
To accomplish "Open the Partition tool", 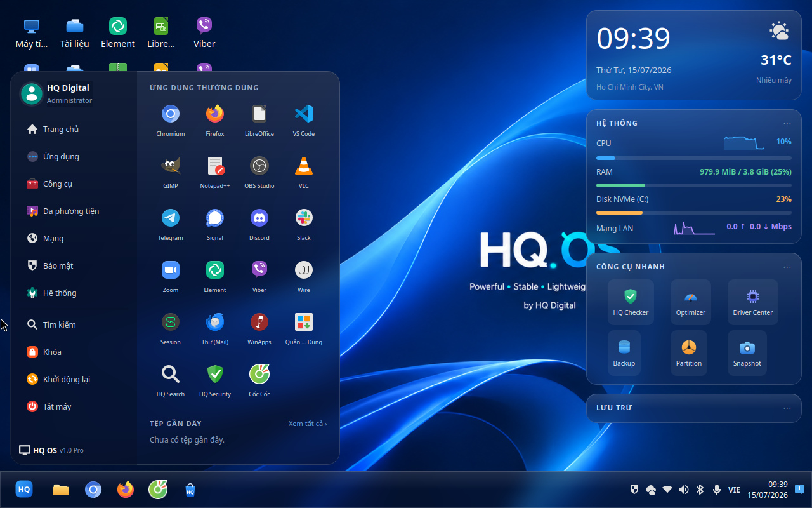I will [689, 353].
